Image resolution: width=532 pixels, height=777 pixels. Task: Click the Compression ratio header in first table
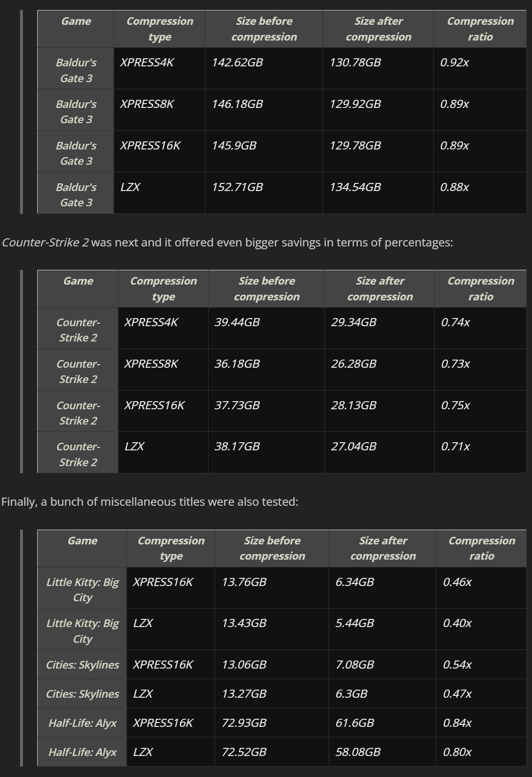[480, 29]
